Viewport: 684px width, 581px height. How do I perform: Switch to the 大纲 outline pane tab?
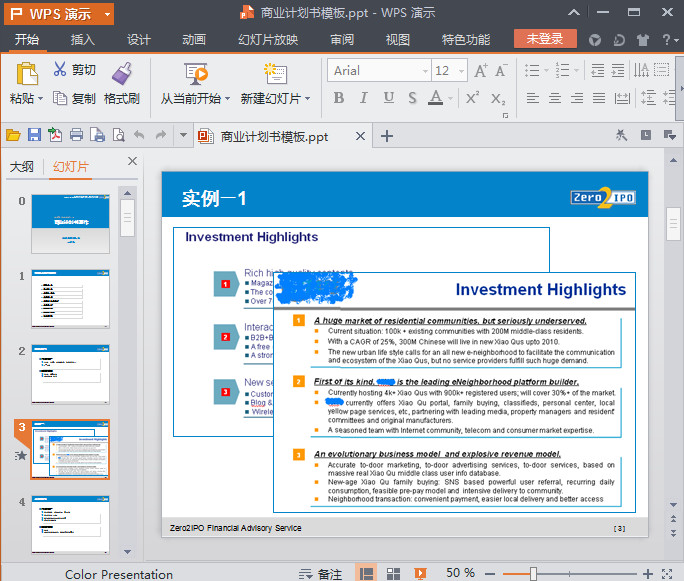22,167
